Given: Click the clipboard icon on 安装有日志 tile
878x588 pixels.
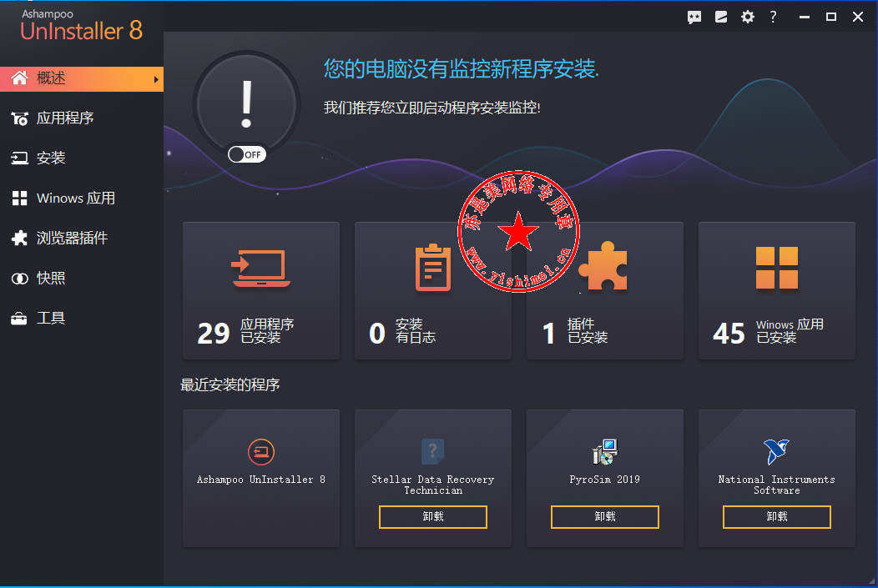Looking at the screenshot, I should [x=433, y=268].
